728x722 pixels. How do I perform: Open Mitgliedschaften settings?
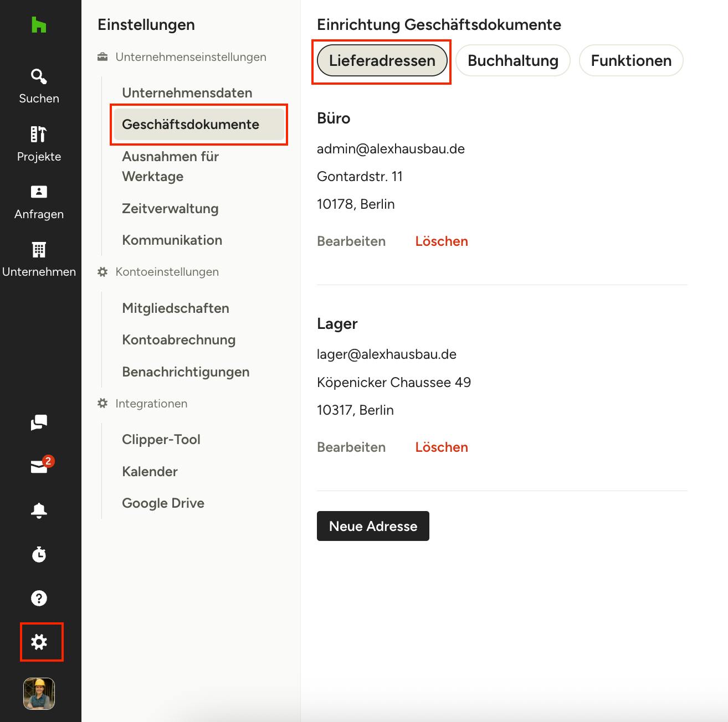coord(176,308)
